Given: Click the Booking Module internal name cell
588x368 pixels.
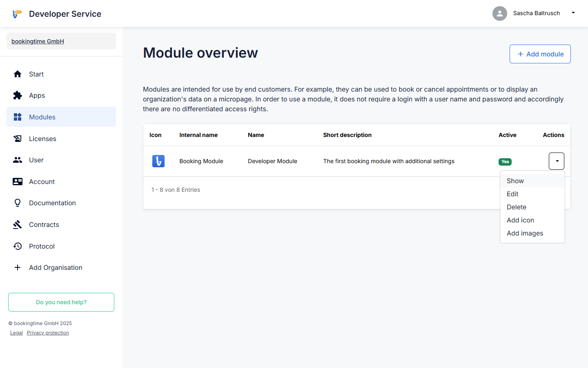Looking at the screenshot, I should tap(201, 161).
